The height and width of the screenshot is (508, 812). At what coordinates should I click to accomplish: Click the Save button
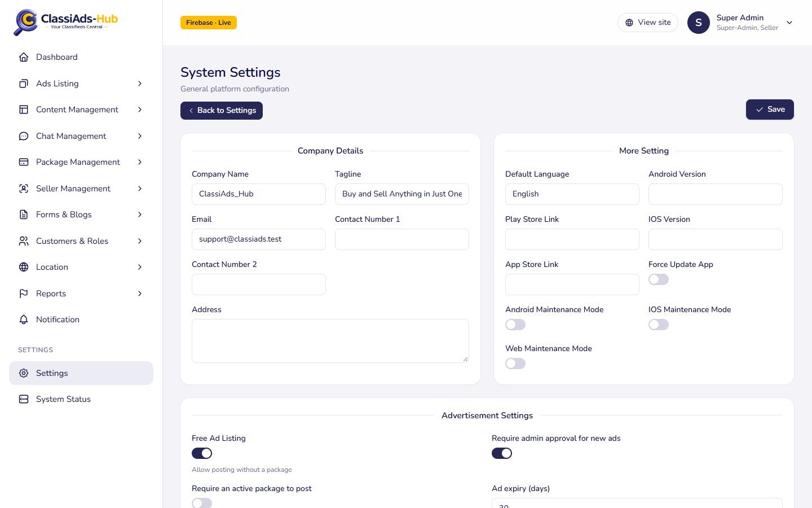point(770,110)
